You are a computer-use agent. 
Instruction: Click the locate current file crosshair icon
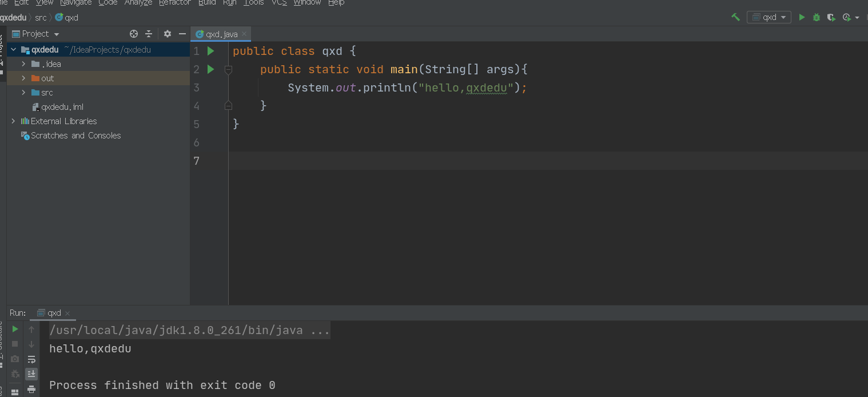click(134, 34)
